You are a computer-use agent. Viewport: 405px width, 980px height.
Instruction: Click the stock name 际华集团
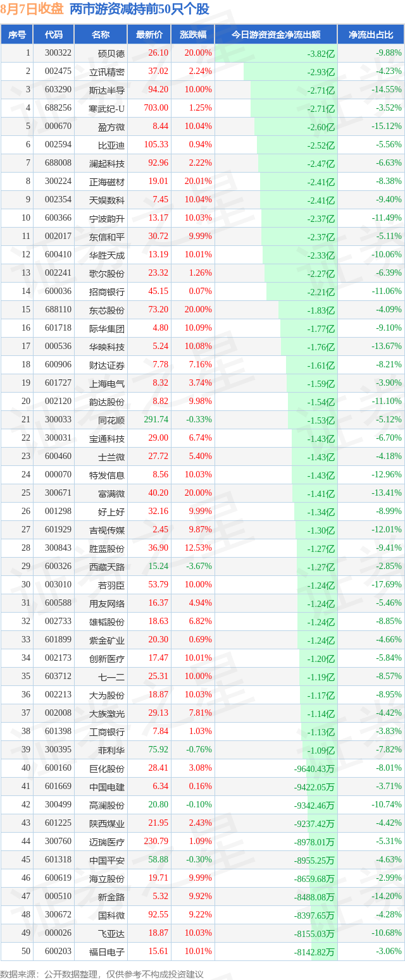(x=107, y=328)
